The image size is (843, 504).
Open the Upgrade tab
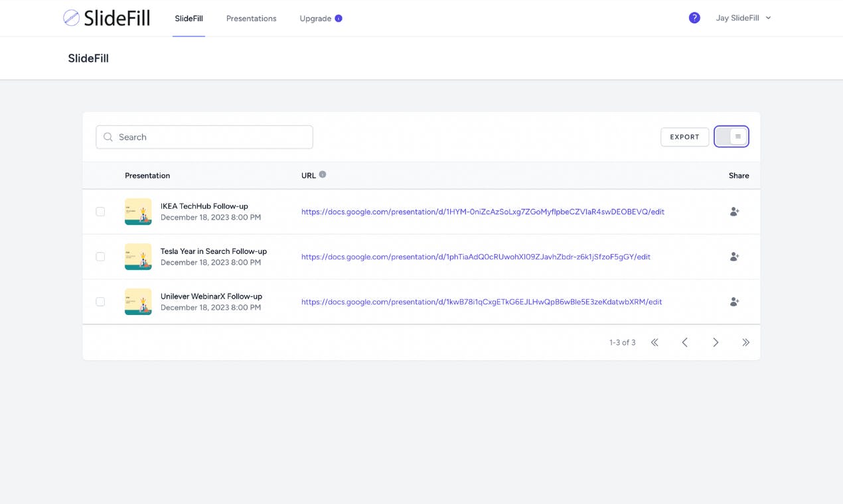point(315,19)
